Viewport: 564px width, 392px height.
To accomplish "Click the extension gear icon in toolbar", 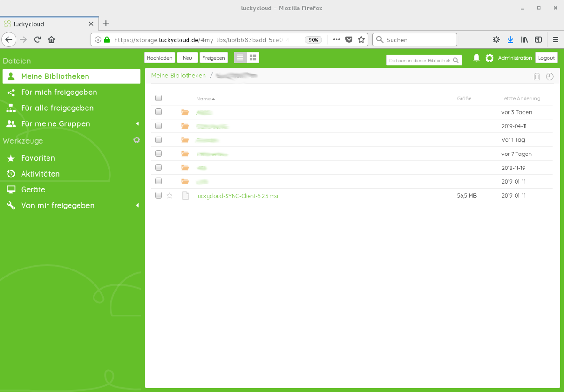I will click(x=496, y=40).
